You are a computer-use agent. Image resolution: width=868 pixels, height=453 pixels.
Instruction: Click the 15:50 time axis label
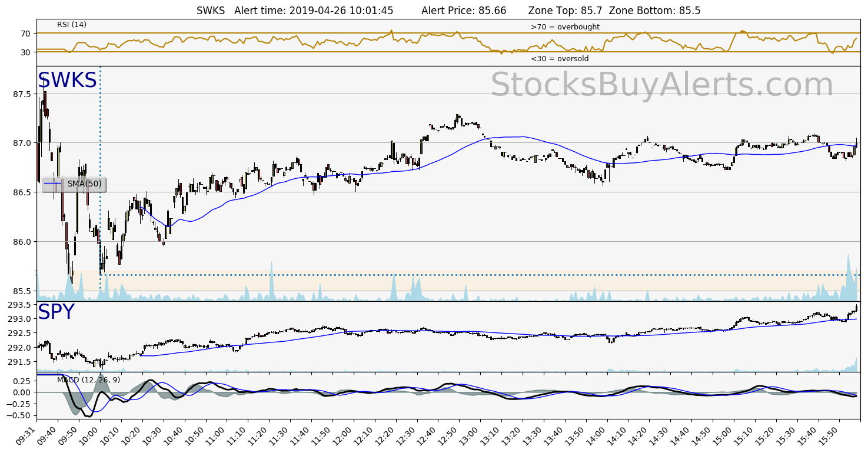830,436
